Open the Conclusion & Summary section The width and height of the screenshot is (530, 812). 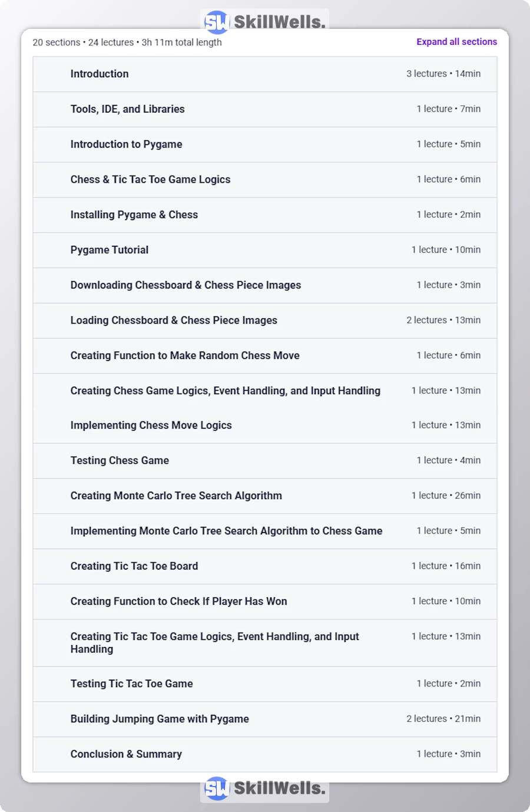(x=126, y=754)
